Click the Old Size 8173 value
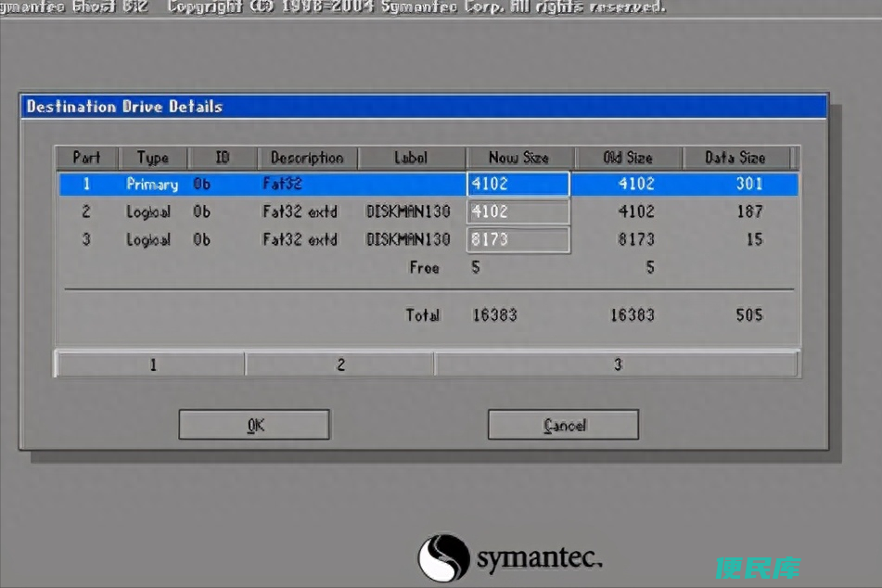Screen dimensions: 882x588 pyautogui.click(x=636, y=239)
